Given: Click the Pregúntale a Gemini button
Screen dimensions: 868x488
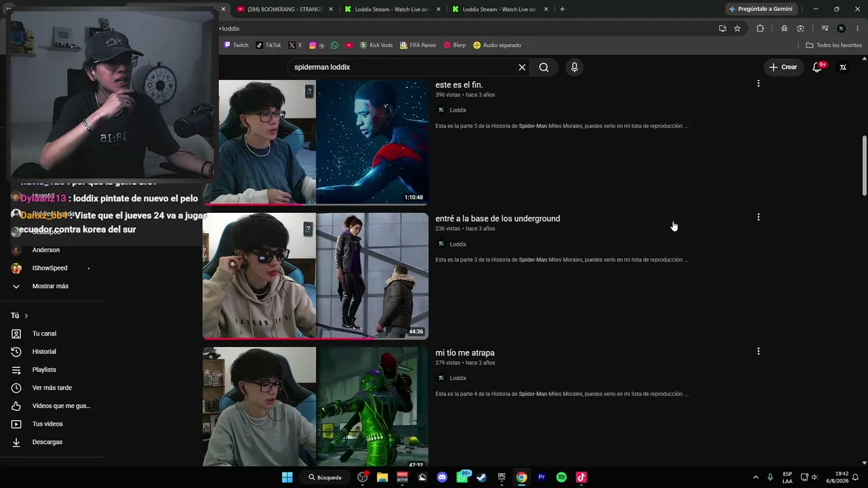Looking at the screenshot, I should (761, 9).
